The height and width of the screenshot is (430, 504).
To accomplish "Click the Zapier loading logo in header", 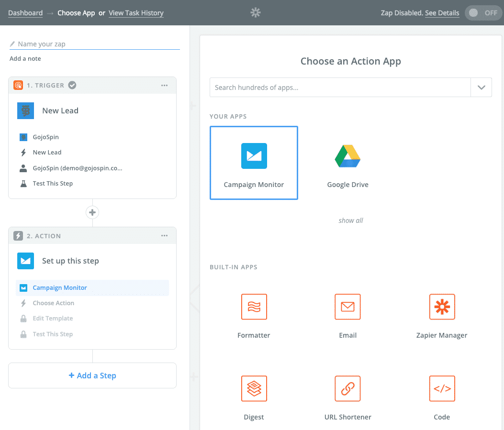I will (256, 12).
